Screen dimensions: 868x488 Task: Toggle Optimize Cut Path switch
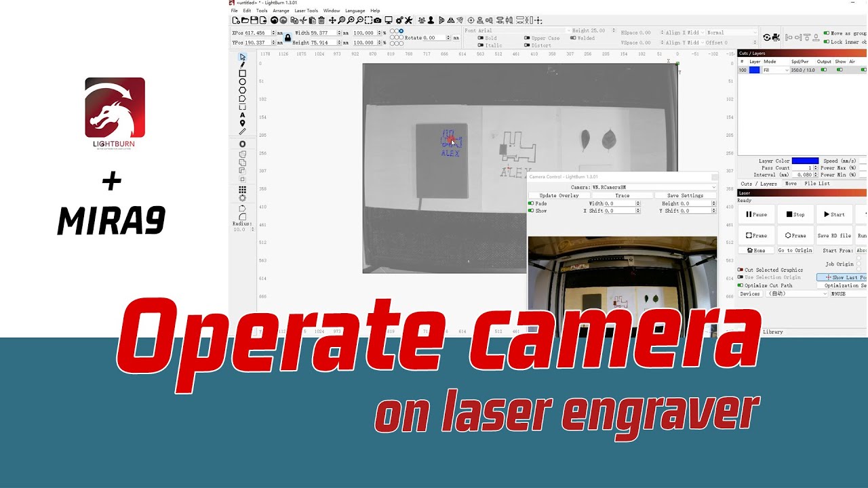pos(740,285)
